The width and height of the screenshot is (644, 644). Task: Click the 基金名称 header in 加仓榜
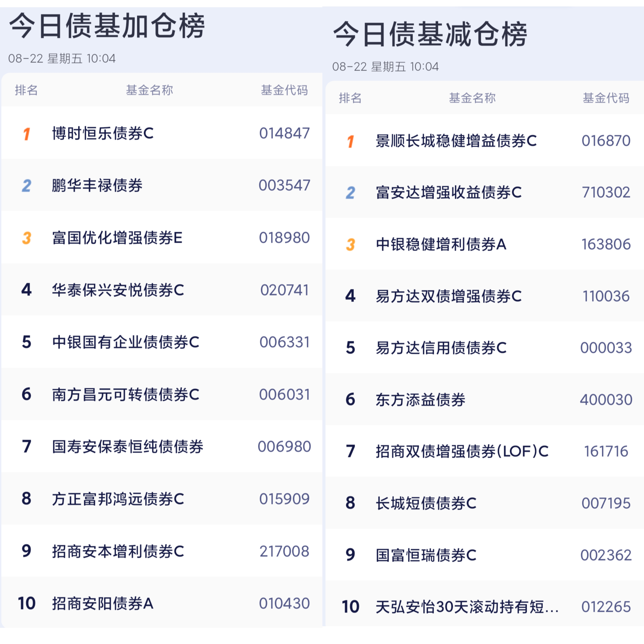(x=149, y=90)
